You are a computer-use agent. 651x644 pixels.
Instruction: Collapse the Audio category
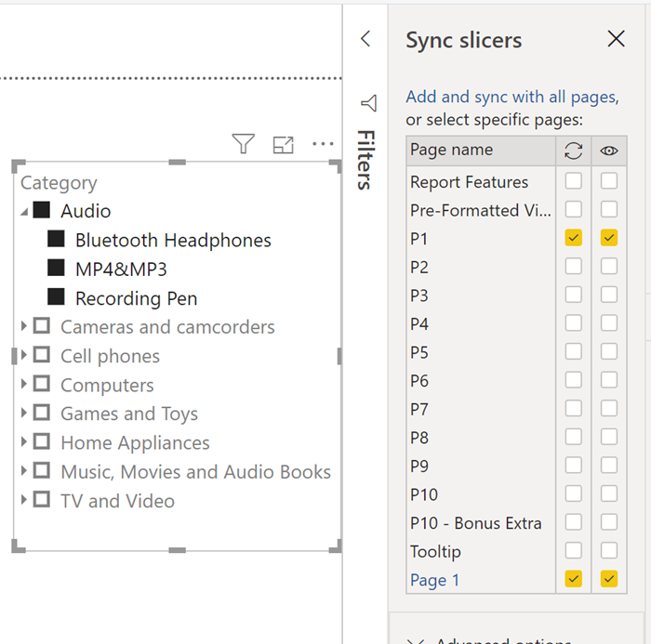coord(23,212)
